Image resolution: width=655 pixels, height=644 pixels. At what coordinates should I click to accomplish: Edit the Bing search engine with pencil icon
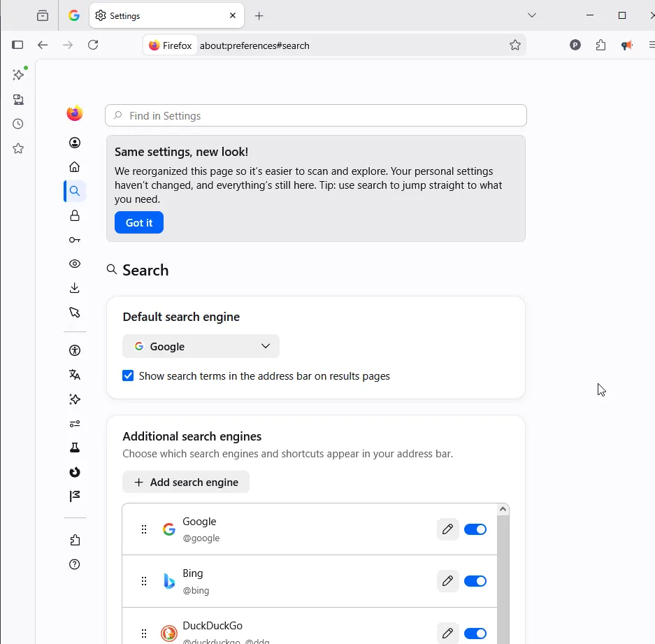448,581
